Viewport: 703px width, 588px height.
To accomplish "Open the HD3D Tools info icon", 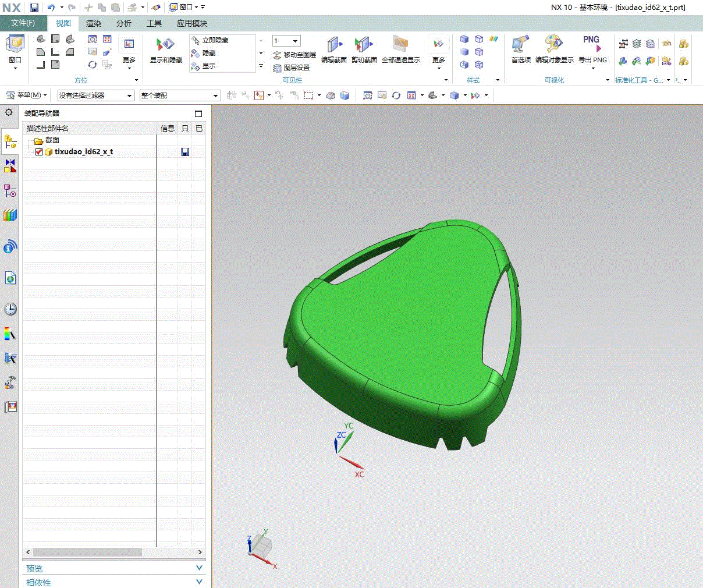I will tap(10, 247).
